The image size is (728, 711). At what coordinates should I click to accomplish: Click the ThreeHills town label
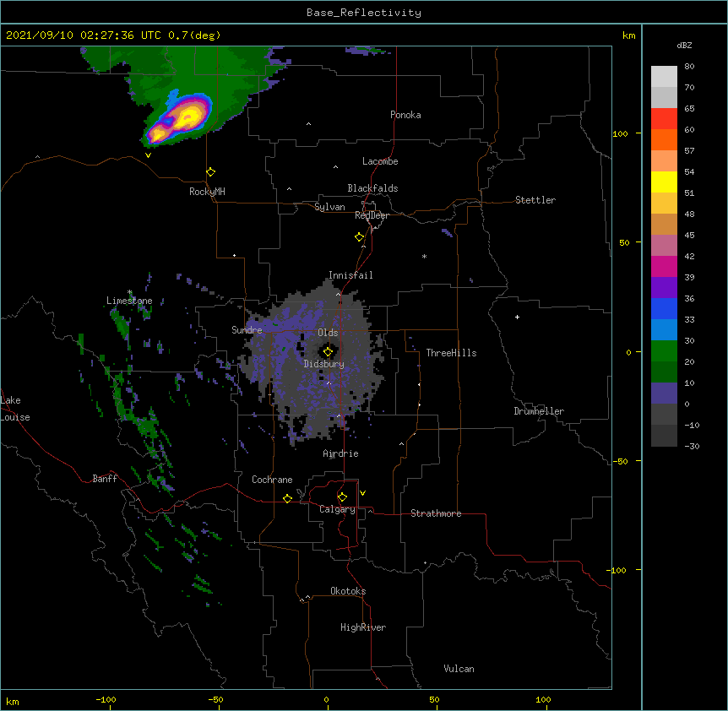[451, 353]
